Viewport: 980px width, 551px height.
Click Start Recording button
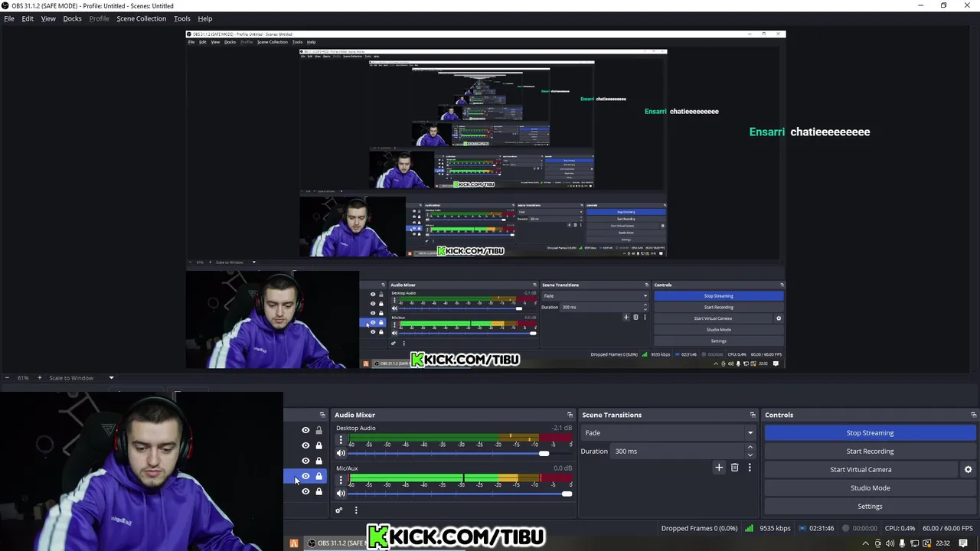[x=870, y=452]
